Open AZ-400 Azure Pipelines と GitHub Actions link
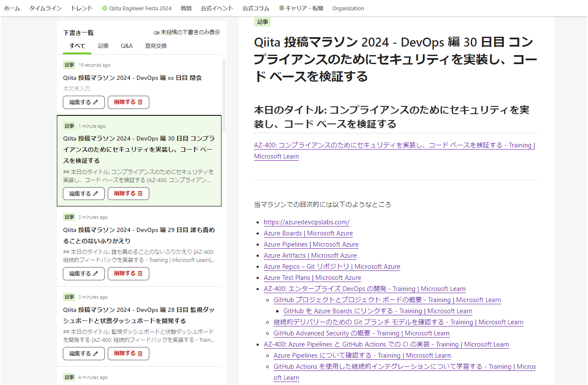The image size is (588, 385). coord(387,344)
